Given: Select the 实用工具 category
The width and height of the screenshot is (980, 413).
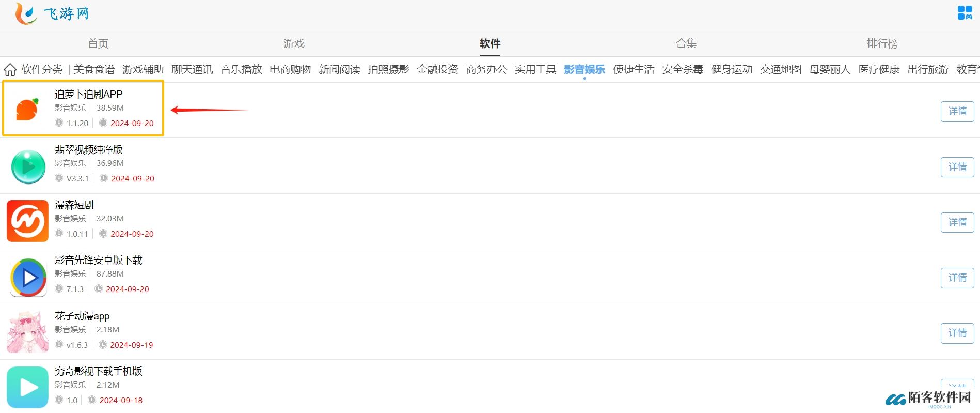Looking at the screenshot, I should [535, 69].
